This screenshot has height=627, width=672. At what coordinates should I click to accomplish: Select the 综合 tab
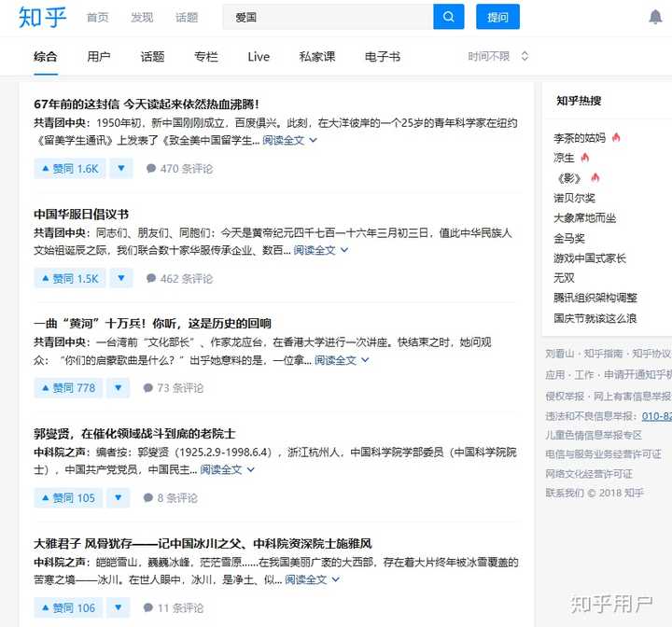(x=46, y=57)
